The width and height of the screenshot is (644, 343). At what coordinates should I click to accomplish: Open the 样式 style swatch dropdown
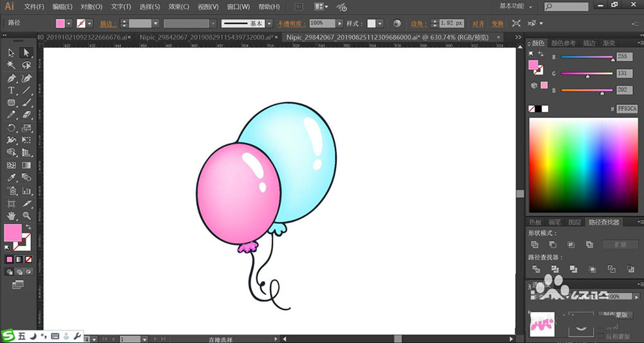(x=380, y=23)
